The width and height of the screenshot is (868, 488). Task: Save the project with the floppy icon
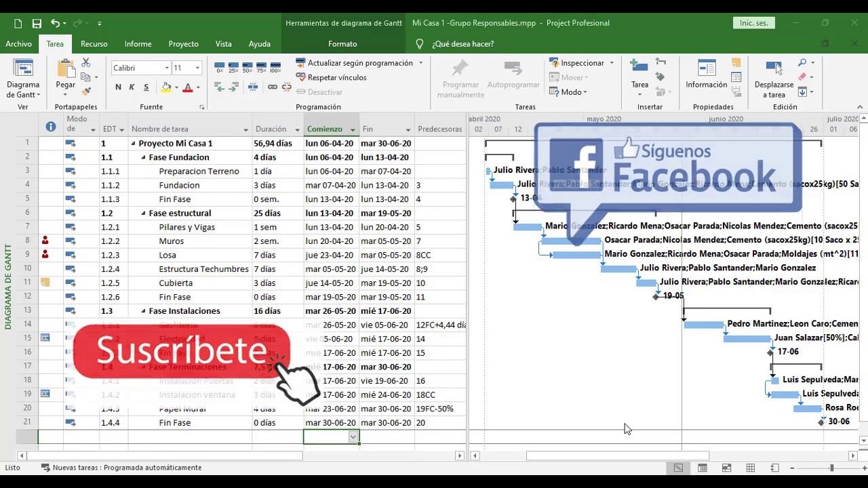37,23
